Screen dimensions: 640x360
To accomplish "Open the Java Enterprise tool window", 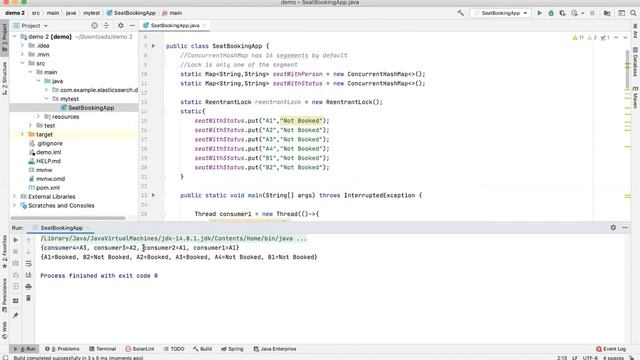I will point(275,349).
